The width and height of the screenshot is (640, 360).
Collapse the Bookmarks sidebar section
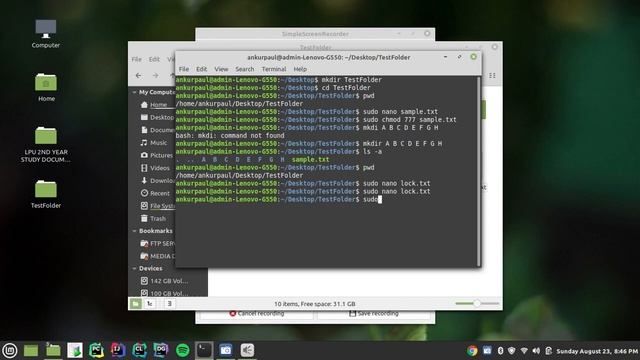click(x=134, y=231)
